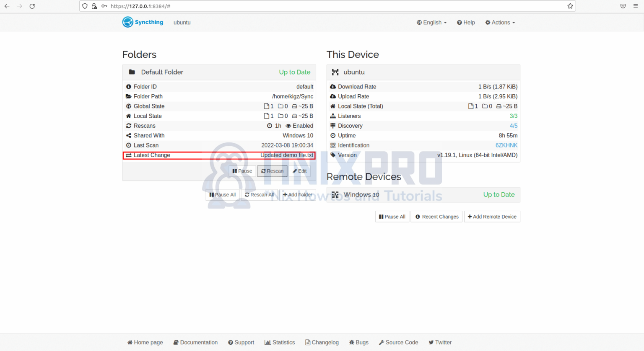Open Recent Changes for remote devices
The image size is (644, 351).
click(x=436, y=217)
